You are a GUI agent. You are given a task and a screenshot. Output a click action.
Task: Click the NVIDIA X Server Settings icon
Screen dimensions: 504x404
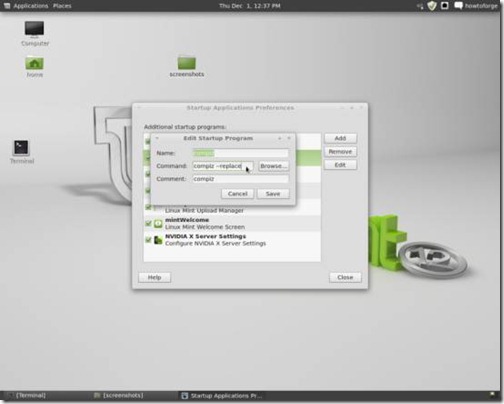pyautogui.click(x=158, y=240)
